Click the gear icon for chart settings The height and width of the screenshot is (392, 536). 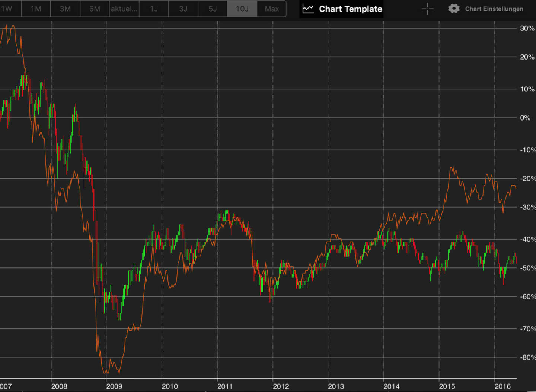(453, 9)
